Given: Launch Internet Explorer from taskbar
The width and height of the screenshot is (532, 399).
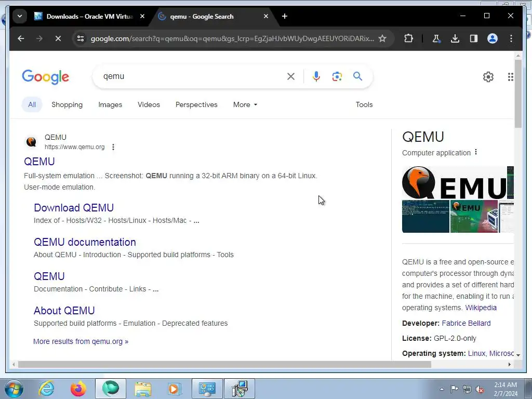Looking at the screenshot, I should [x=46, y=389].
